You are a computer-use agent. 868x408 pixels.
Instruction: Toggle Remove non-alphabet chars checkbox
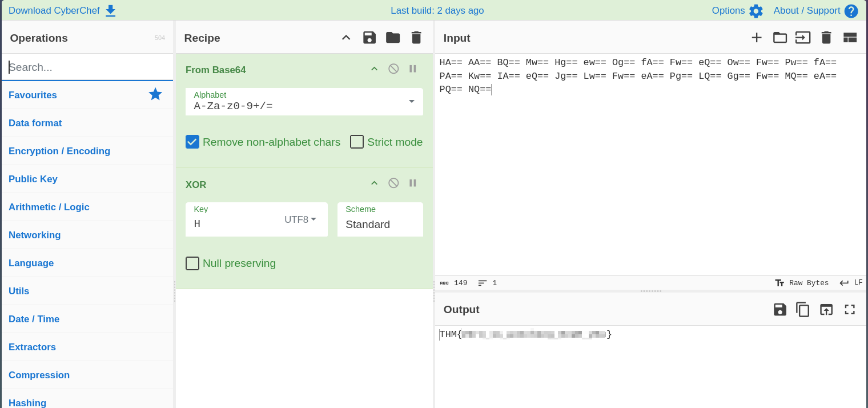tap(192, 142)
